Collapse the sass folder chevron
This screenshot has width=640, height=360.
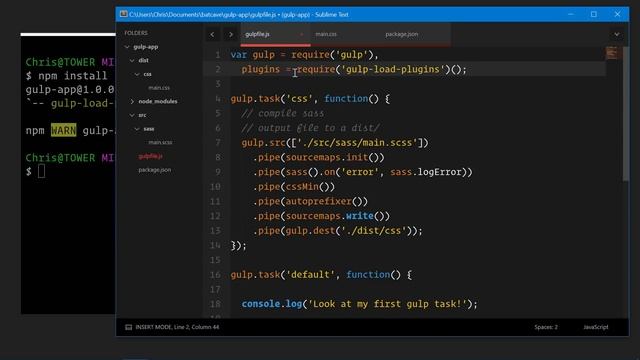(137, 129)
